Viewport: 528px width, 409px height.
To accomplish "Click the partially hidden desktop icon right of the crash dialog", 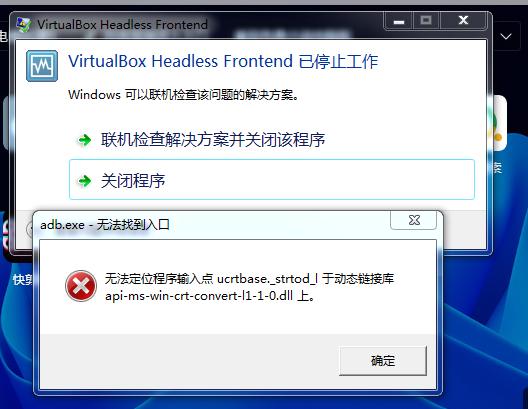I will point(497,123).
